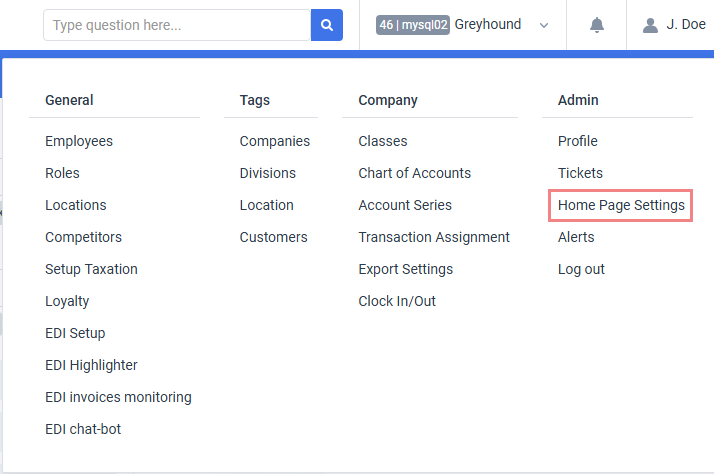
Task: Open EDI invoices monitoring
Action: point(118,397)
